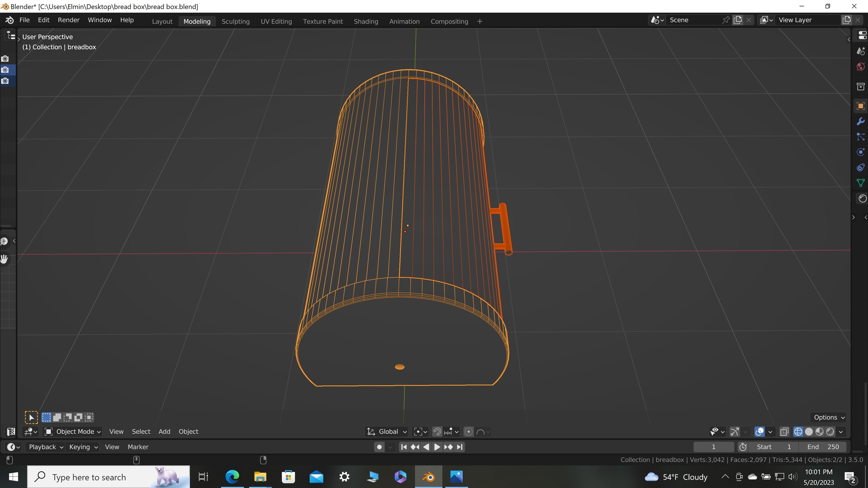Toggle Proportional Editing circle button
Viewport: 868px width, 488px height.
click(x=468, y=432)
